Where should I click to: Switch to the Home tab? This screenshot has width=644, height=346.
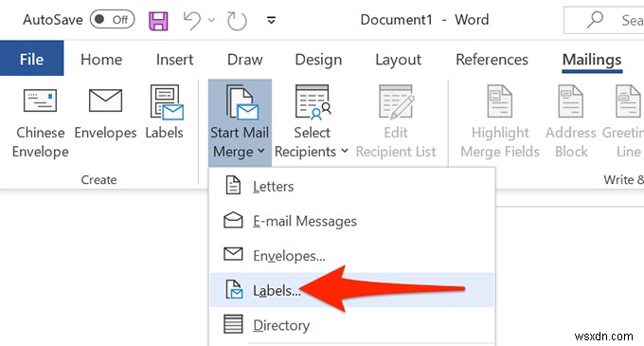(x=101, y=60)
